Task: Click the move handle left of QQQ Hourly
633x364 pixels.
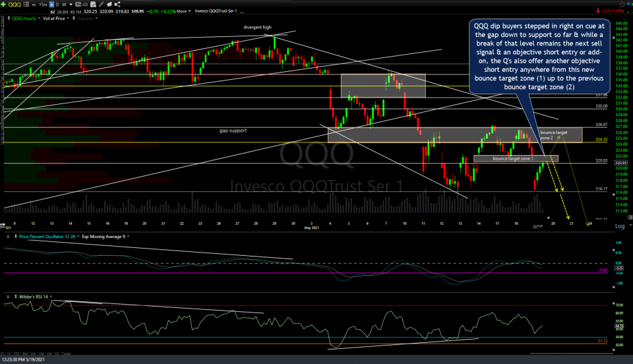Action: click(x=9, y=18)
